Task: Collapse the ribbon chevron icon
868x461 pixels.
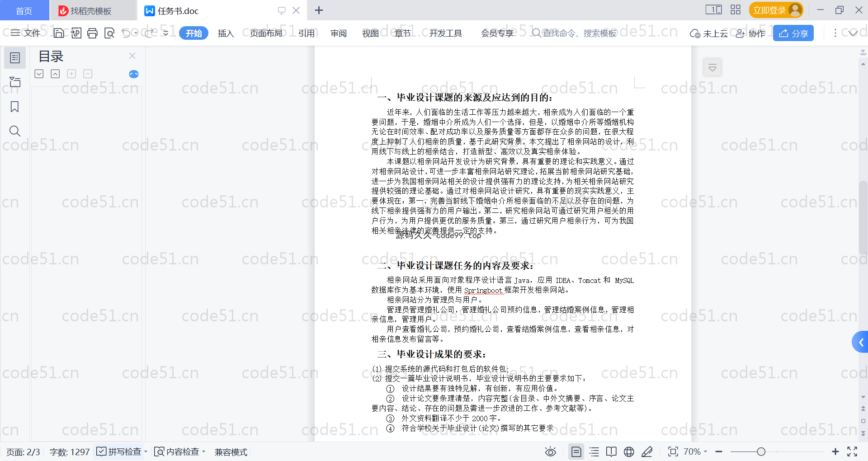Action: [x=853, y=33]
